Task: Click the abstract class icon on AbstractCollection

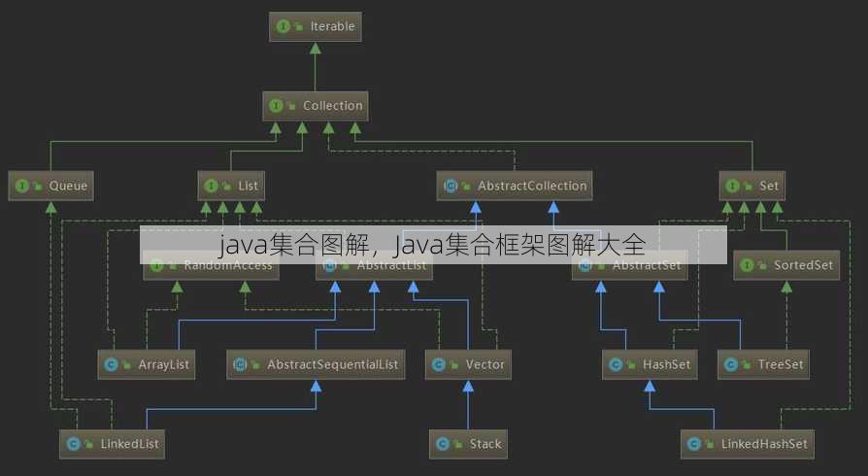Action: [451, 186]
